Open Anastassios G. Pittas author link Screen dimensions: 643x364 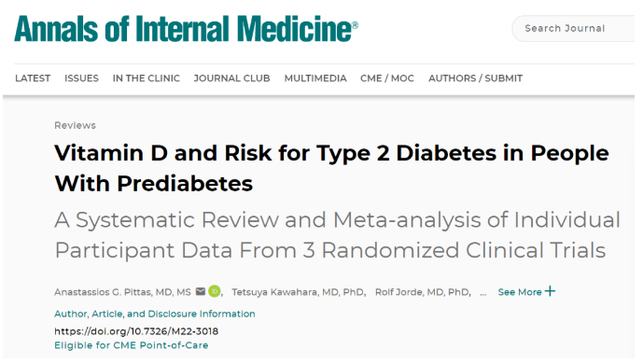[x=122, y=292]
